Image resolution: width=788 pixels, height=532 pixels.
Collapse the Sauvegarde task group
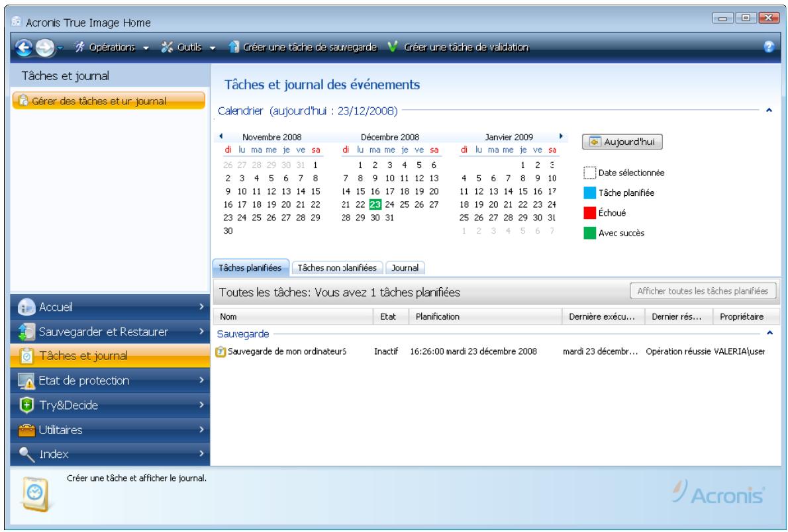click(769, 333)
